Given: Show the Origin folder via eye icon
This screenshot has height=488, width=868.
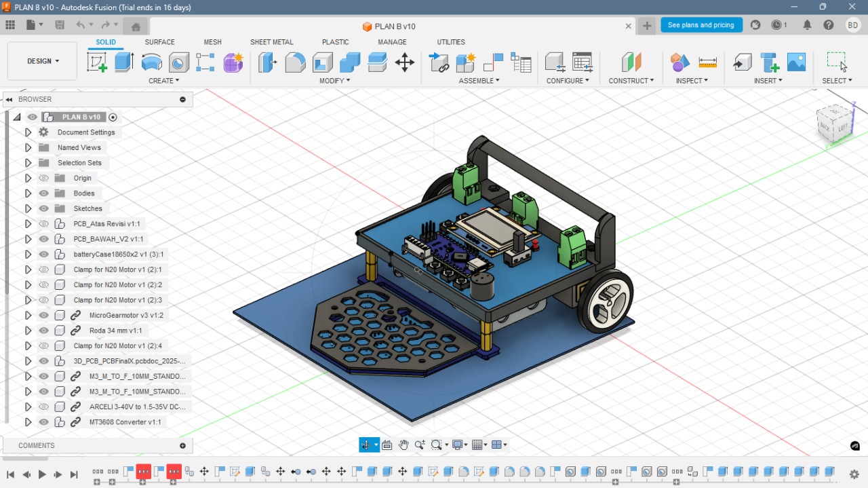Looking at the screenshot, I should [44, 178].
